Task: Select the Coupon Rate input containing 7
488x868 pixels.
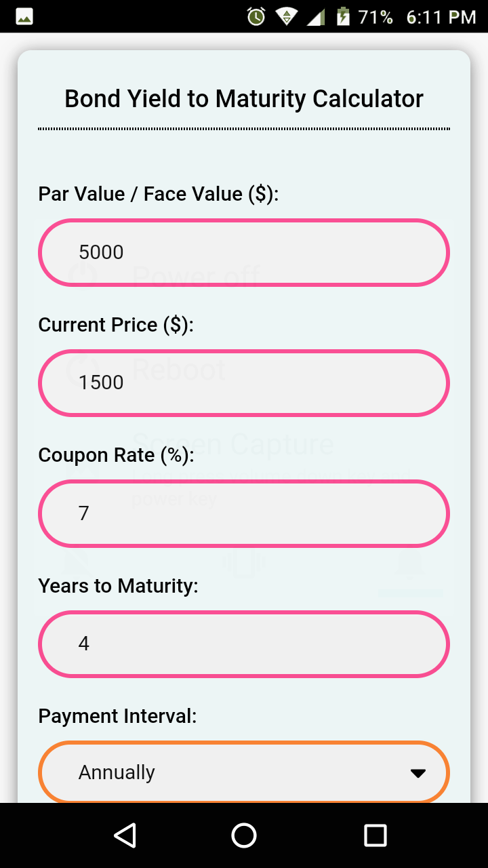Action: click(x=244, y=513)
